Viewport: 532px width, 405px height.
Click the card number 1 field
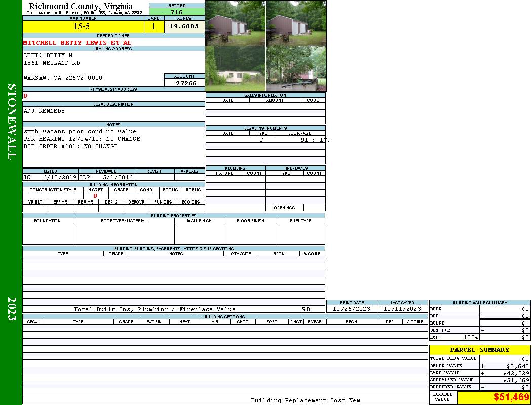pos(154,27)
